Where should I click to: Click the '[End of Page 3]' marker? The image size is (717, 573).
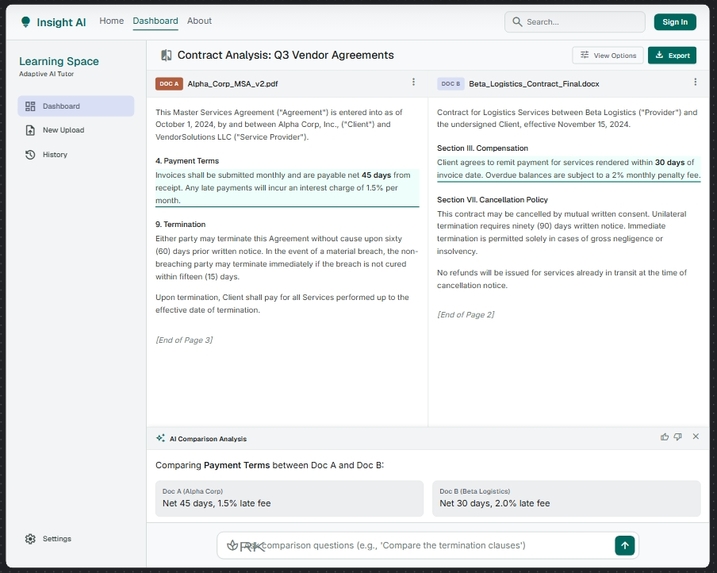pos(184,340)
